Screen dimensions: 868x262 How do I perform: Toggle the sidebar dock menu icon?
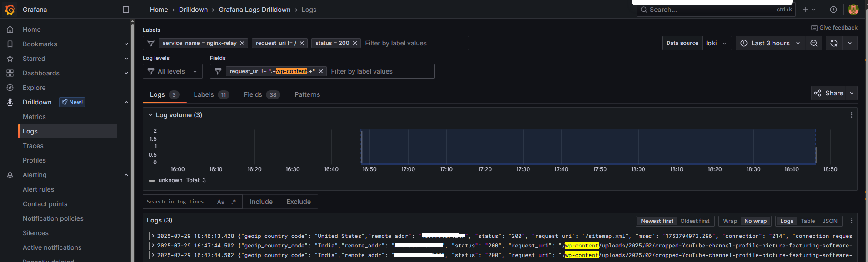tap(126, 10)
